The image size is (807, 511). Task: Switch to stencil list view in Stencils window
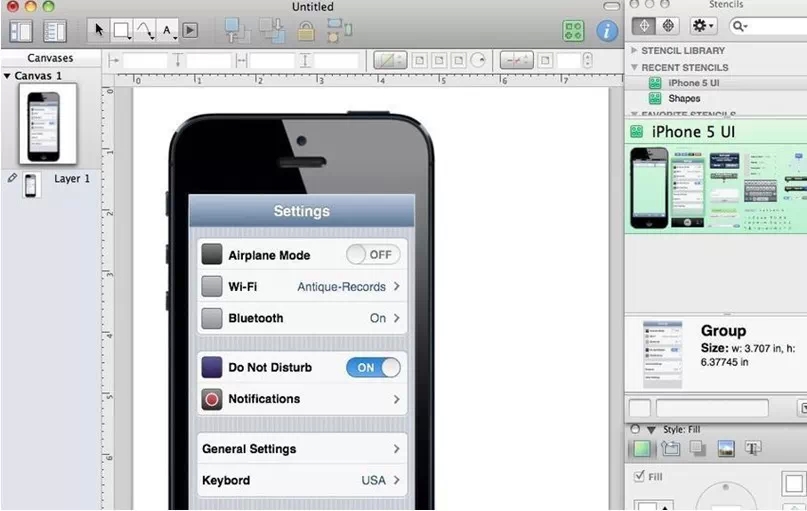pos(668,25)
